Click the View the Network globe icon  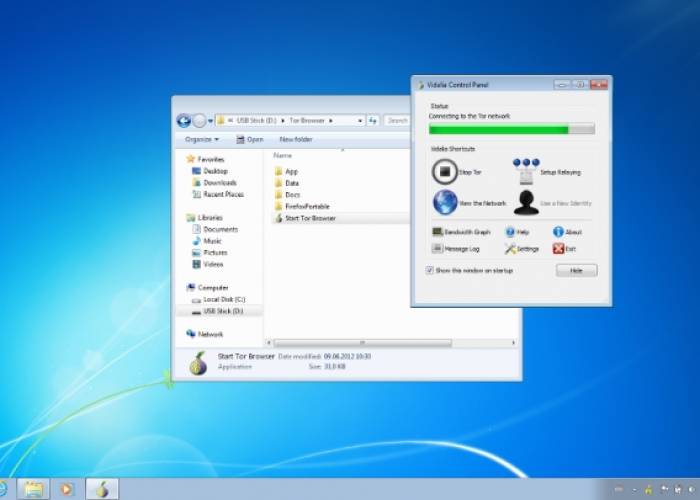click(445, 202)
